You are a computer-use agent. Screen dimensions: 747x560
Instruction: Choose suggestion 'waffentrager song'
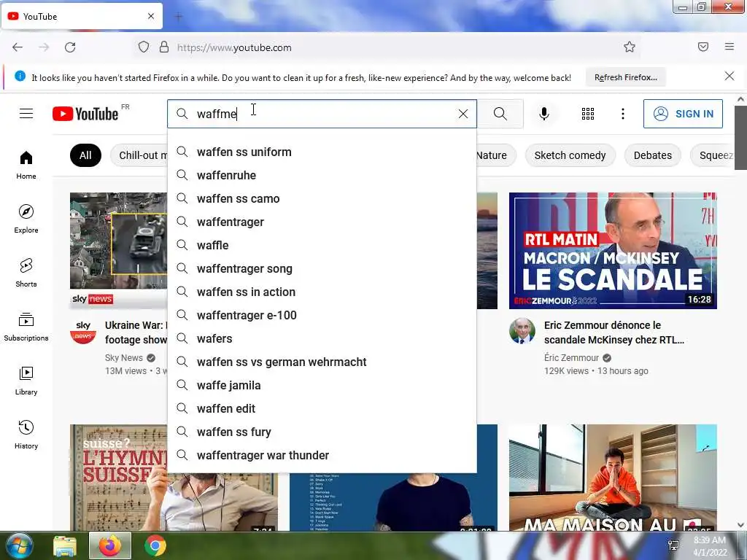(322, 268)
